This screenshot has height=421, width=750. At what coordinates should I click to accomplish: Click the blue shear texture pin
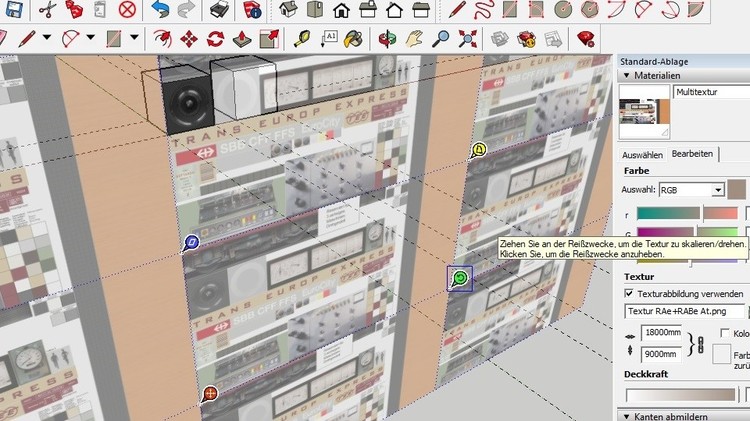coord(191,243)
